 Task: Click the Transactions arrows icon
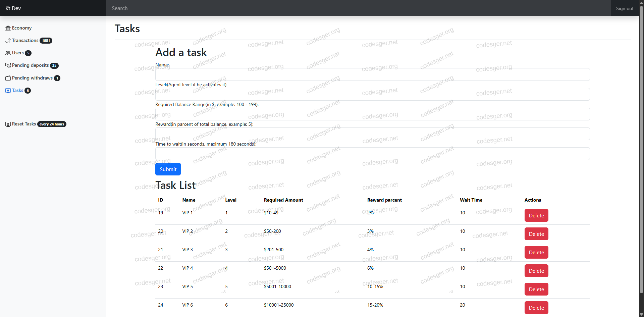point(8,41)
